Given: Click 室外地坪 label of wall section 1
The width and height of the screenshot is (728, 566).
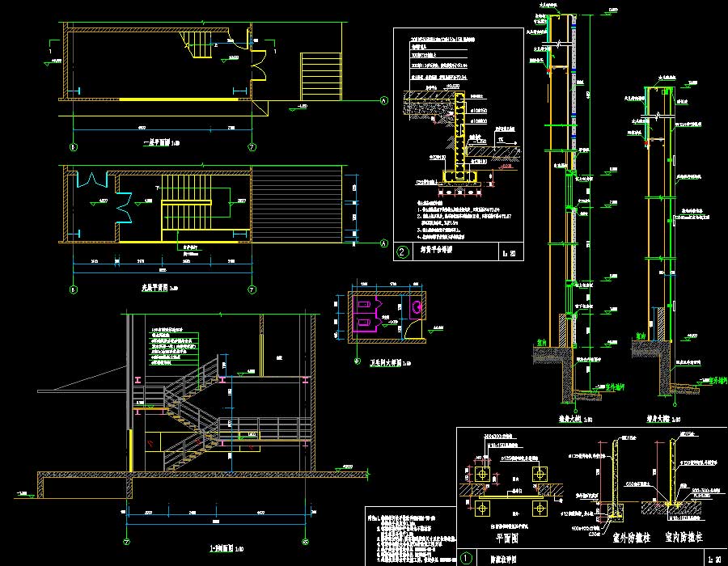Looking at the screenshot, I should (616, 387).
